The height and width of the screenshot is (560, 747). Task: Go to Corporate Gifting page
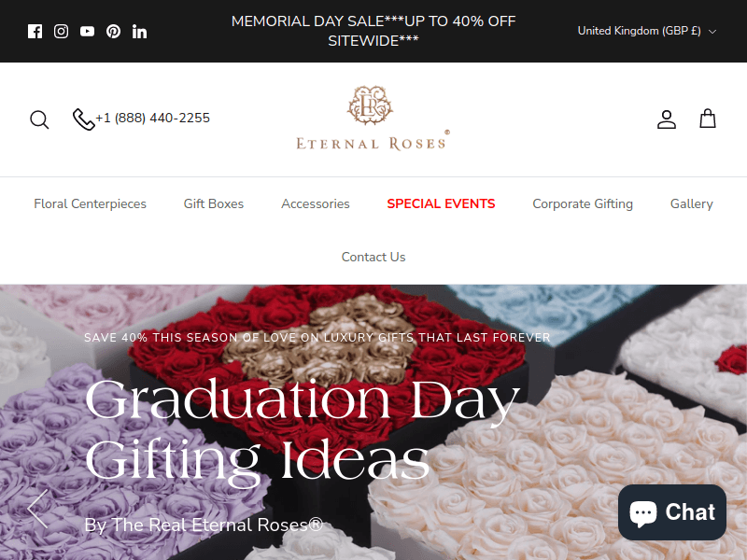(x=583, y=203)
